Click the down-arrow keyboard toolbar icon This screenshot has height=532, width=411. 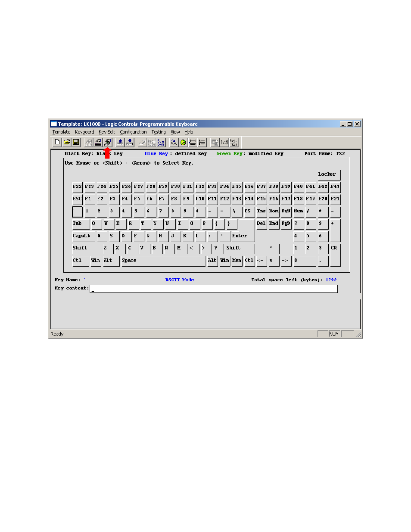[129, 142]
